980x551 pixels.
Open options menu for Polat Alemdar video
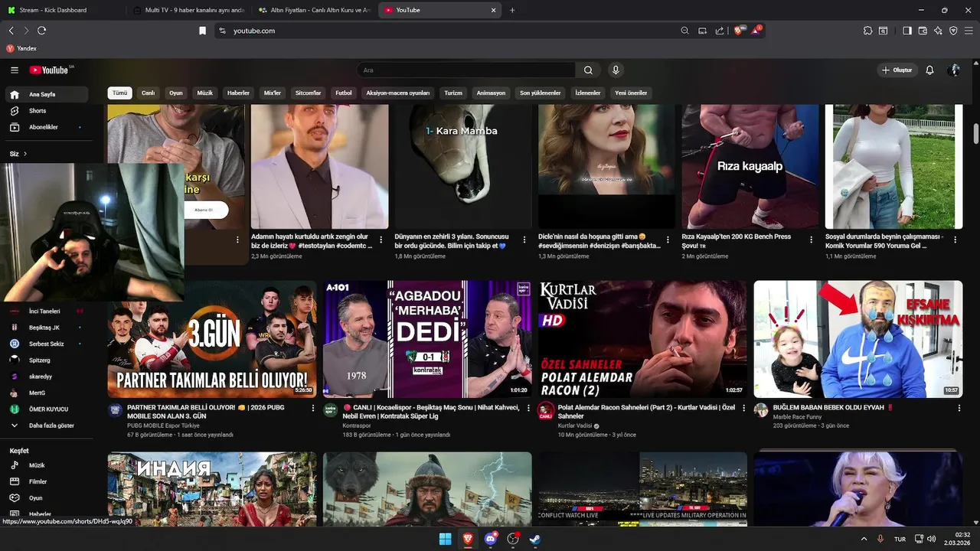click(x=743, y=409)
